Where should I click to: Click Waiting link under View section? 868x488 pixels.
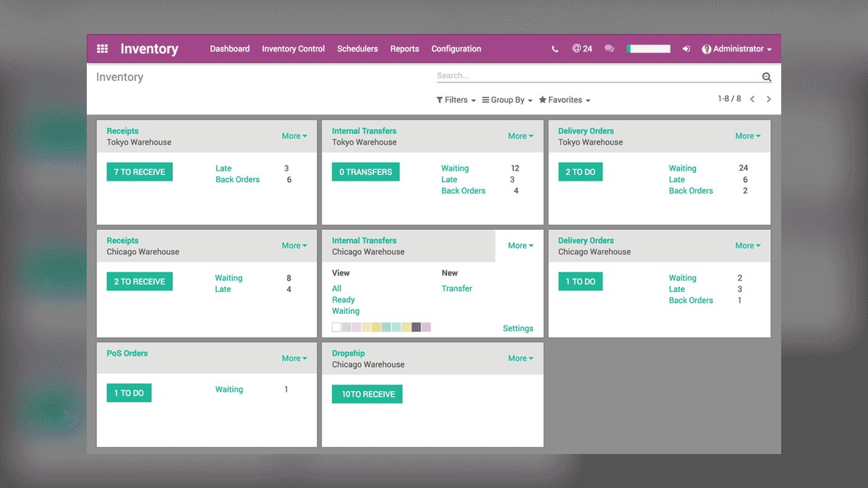click(346, 311)
